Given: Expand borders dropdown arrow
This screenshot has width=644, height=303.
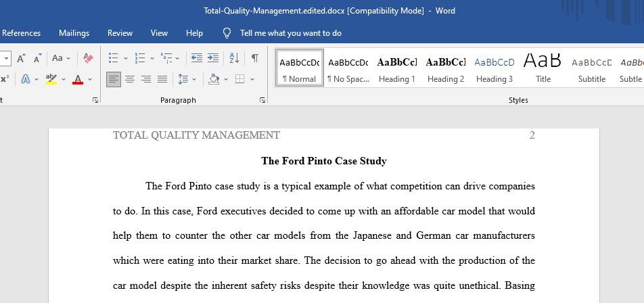Looking at the screenshot, I should 252,79.
